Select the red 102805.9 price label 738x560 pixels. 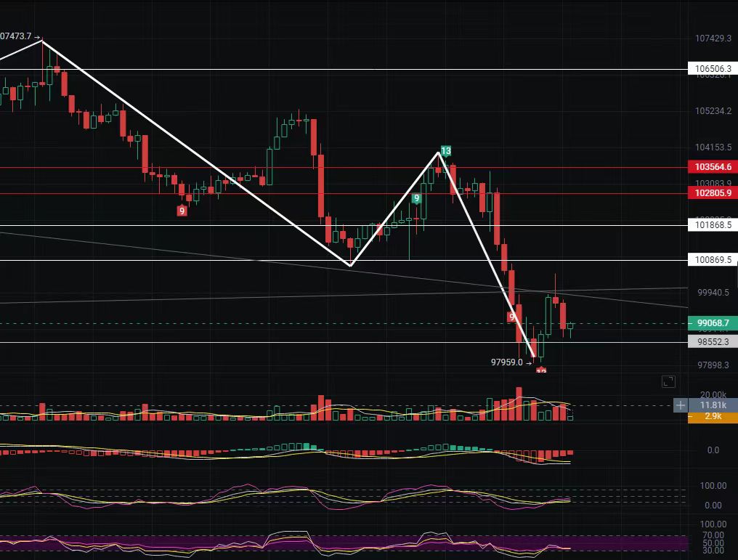click(712, 193)
